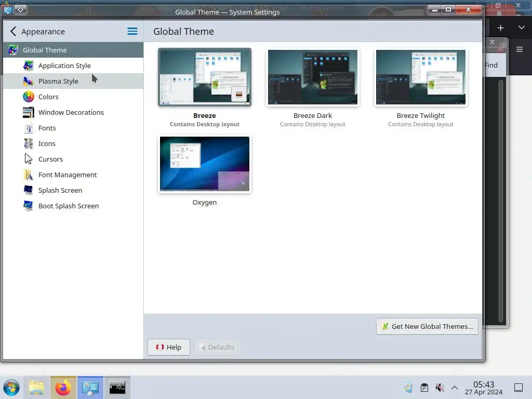This screenshot has height=399, width=532.
Task: Click the keep-above pin icon in the titlebar
Action: pos(20,9)
